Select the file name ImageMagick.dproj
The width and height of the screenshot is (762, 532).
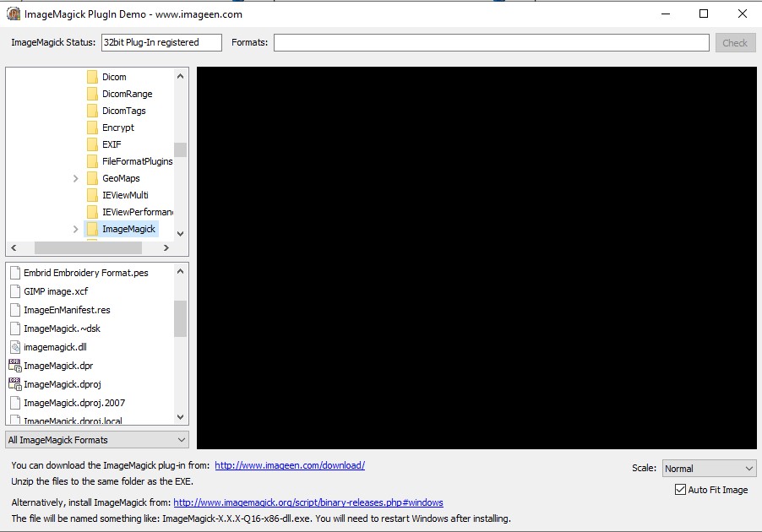(63, 384)
